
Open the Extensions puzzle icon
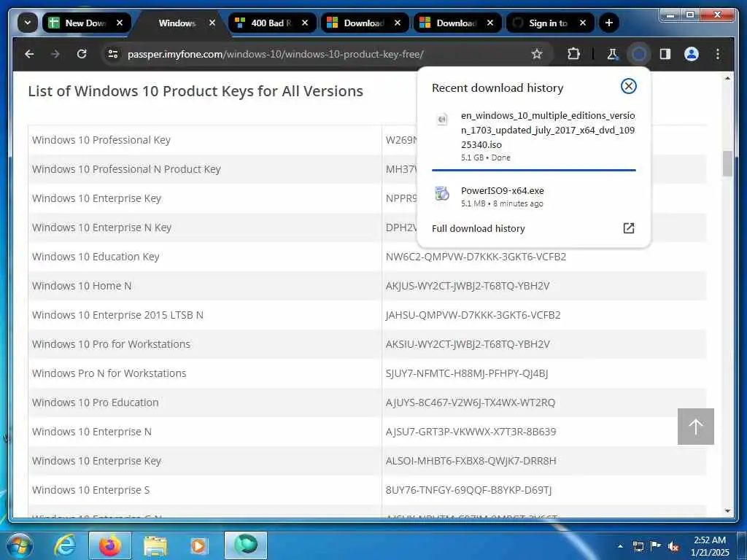tap(573, 54)
